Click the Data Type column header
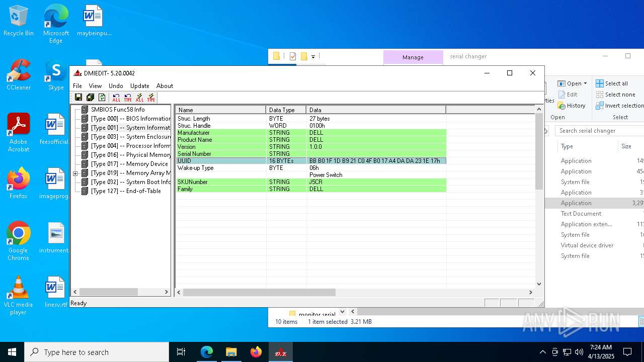644x362 pixels. 286,110
